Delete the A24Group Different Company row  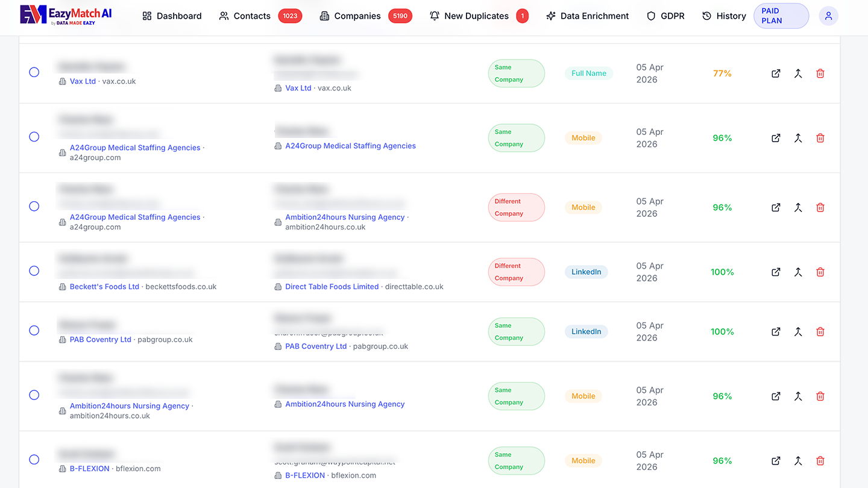click(x=820, y=207)
